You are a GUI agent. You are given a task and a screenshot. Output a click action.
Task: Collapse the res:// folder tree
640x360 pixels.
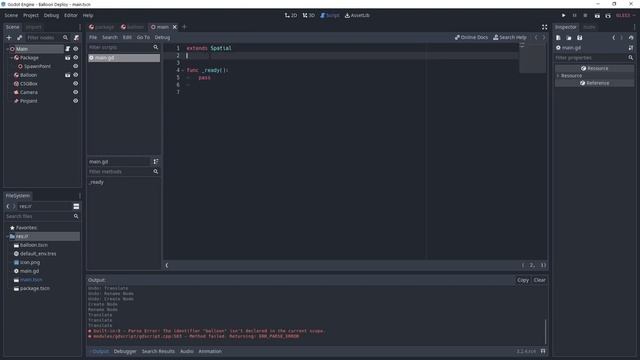point(7,236)
